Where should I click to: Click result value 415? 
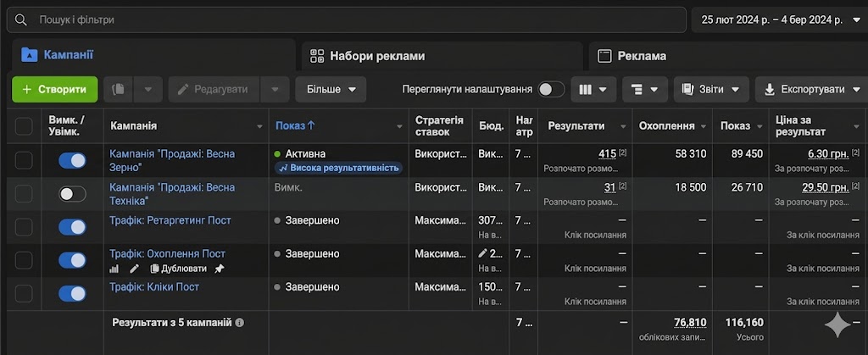coord(607,154)
